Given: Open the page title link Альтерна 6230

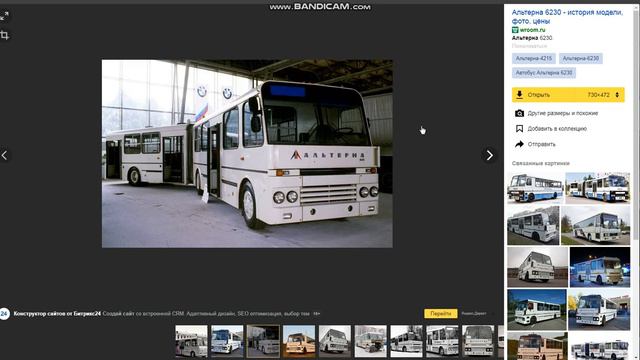Looking at the screenshot, I should [567, 16].
